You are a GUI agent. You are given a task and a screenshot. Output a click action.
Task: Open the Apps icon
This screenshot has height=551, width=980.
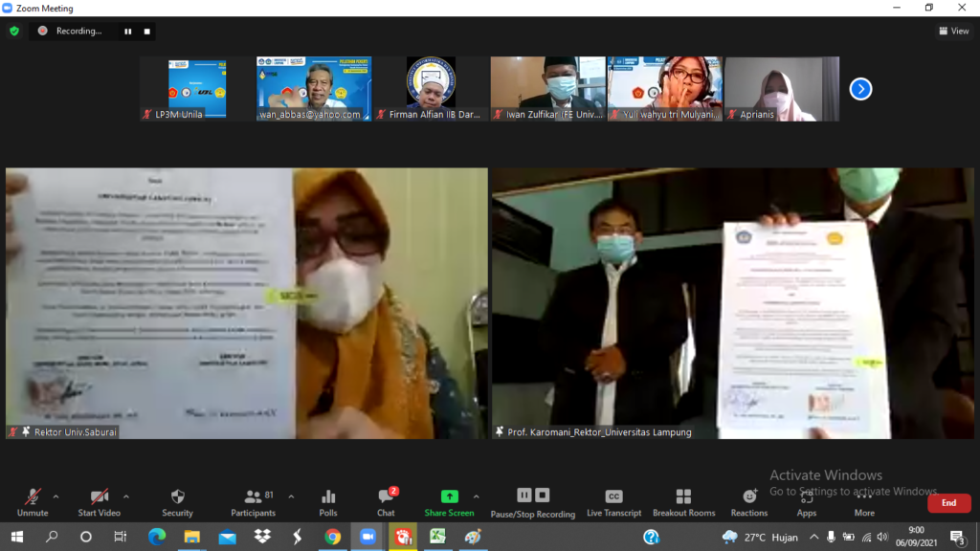[807, 502]
